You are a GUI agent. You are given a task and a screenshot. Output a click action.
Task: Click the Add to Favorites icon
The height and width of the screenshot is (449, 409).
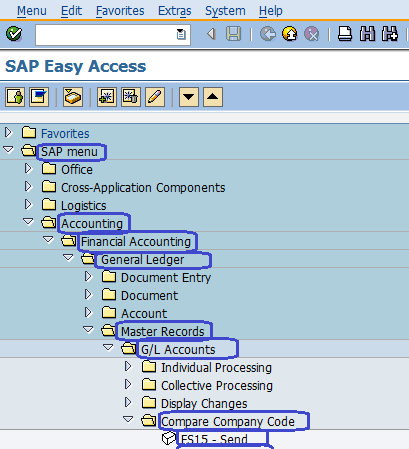[107, 97]
